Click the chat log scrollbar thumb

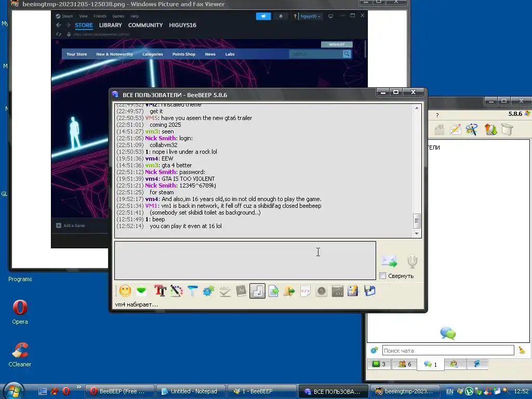[x=417, y=221]
